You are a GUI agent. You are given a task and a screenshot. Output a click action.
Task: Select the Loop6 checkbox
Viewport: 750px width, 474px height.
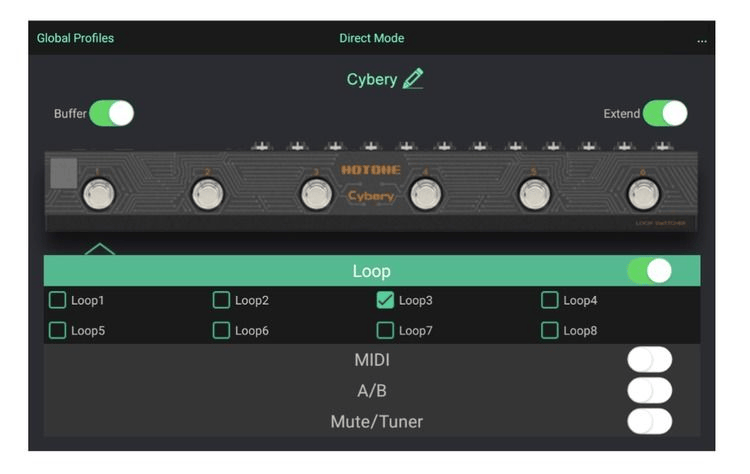pyautogui.click(x=221, y=330)
